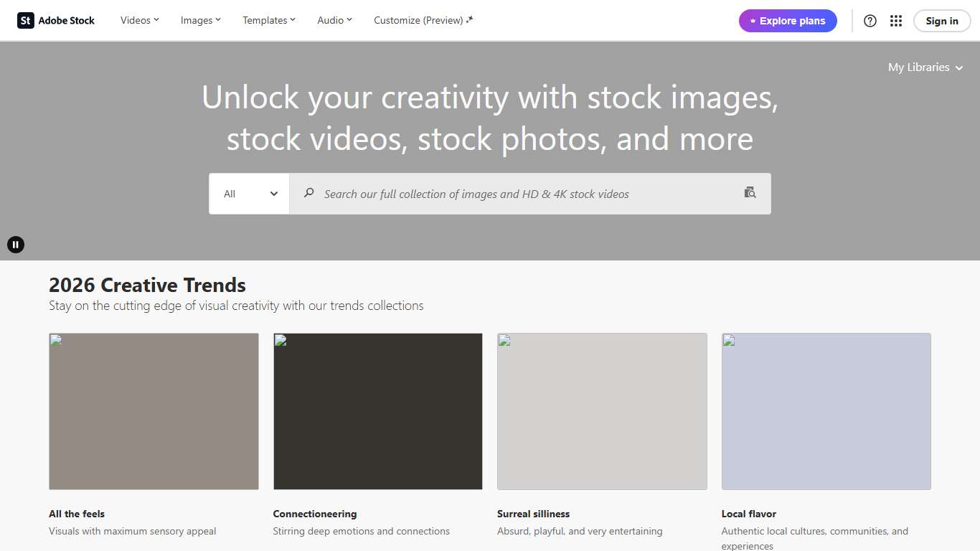Image resolution: width=980 pixels, height=551 pixels.
Task: Click the Sign in button
Action: [941, 21]
